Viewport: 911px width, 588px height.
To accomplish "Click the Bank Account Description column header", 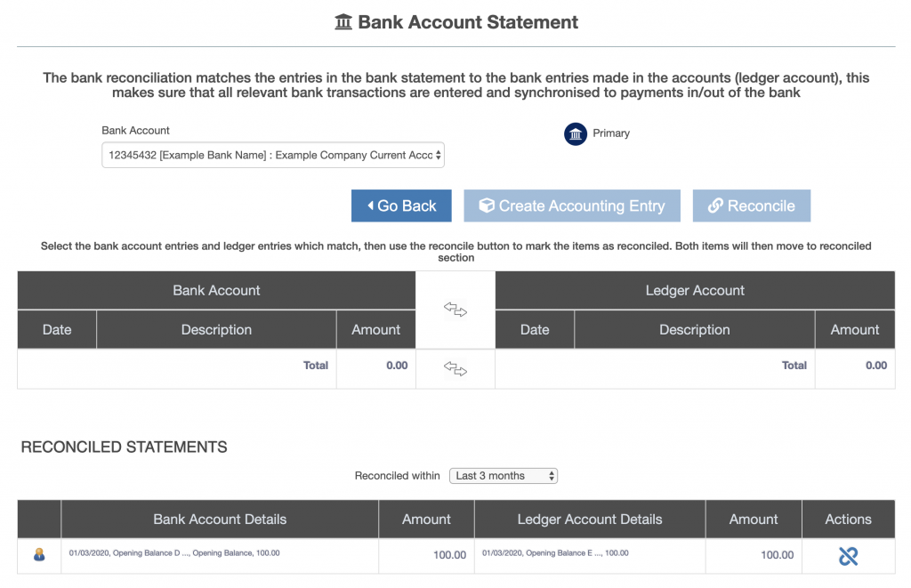I will coord(216,329).
